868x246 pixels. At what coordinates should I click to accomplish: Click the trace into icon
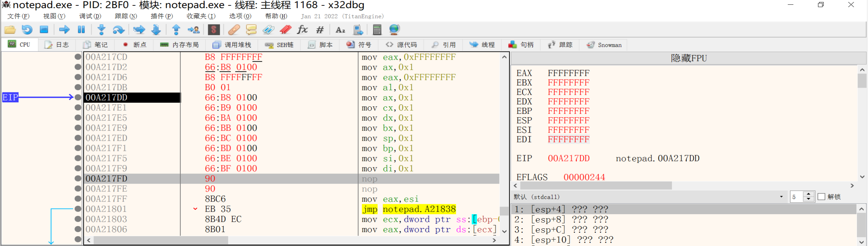point(139,30)
